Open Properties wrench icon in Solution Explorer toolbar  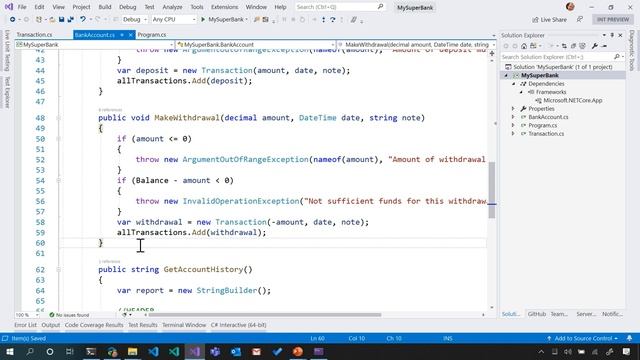[595, 46]
